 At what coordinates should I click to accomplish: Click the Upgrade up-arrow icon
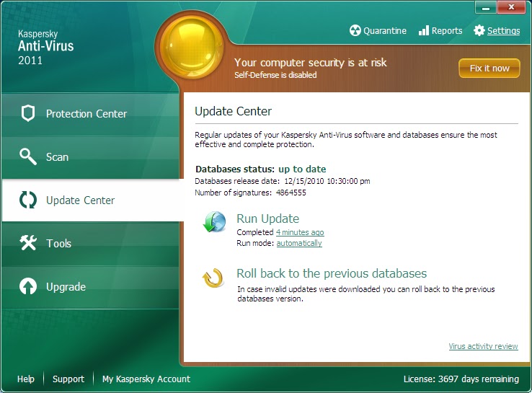(x=28, y=286)
